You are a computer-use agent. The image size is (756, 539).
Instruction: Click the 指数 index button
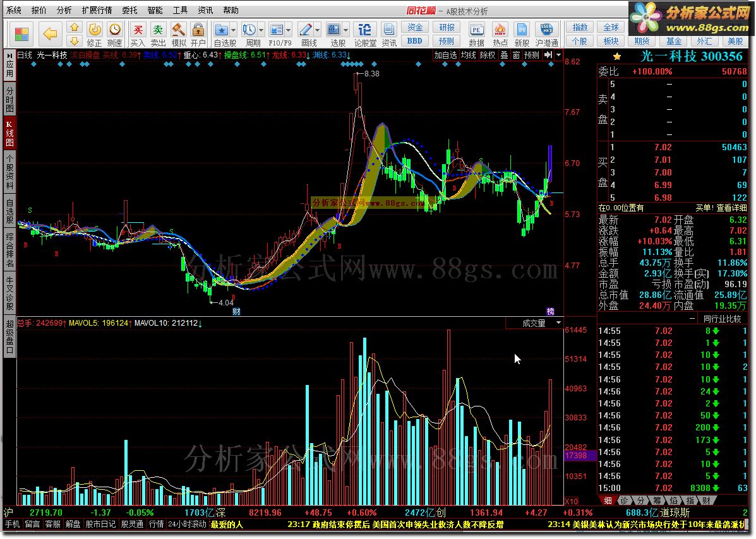coord(580,28)
